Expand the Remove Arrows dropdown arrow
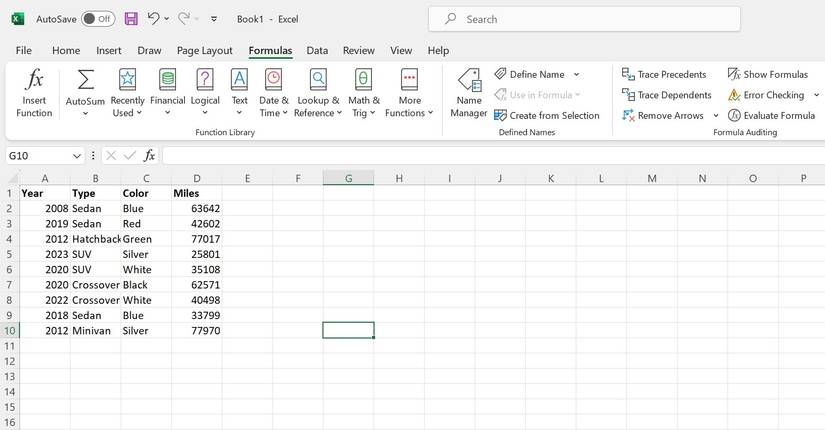825x430 pixels. coord(716,116)
